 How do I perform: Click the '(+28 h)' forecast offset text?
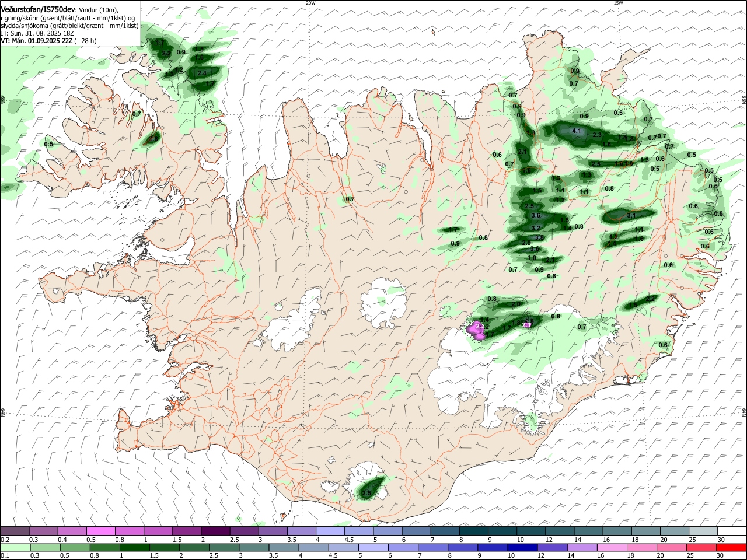tap(86, 41)
